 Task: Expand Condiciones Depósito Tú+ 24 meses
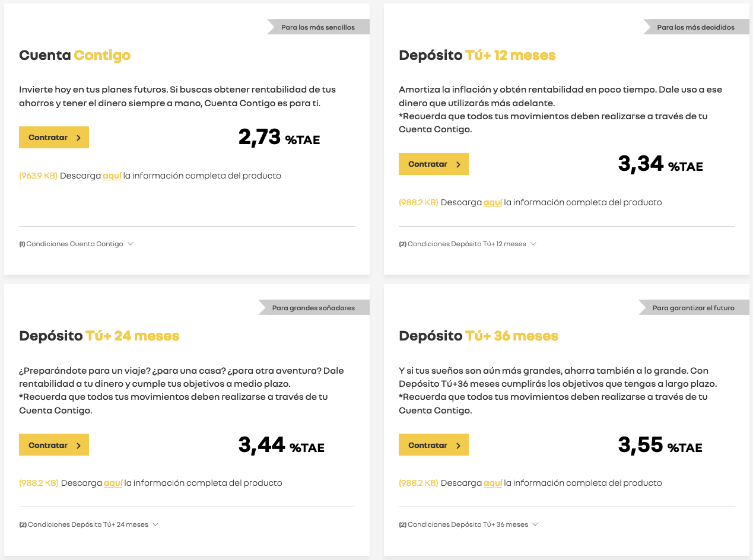(x=89, y=524)
